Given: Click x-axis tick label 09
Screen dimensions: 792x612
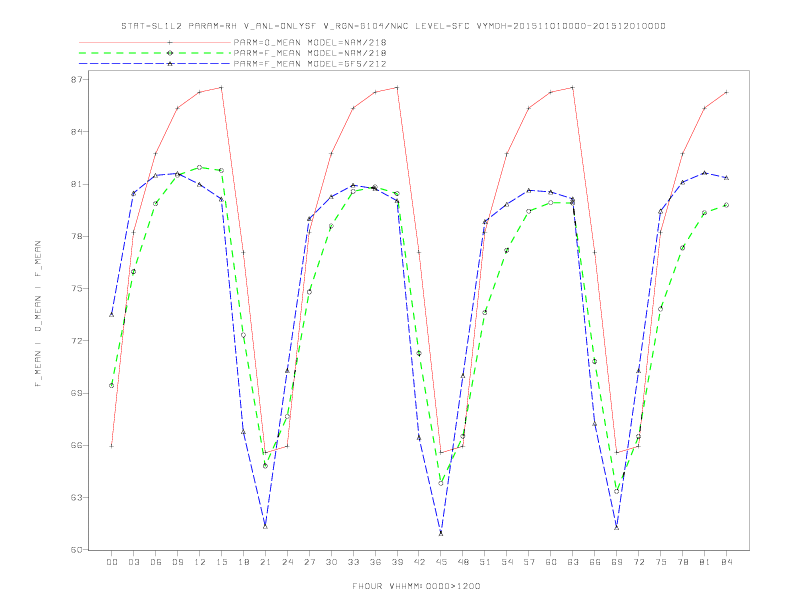Looking at the screenshot, I should click(178, 562).
